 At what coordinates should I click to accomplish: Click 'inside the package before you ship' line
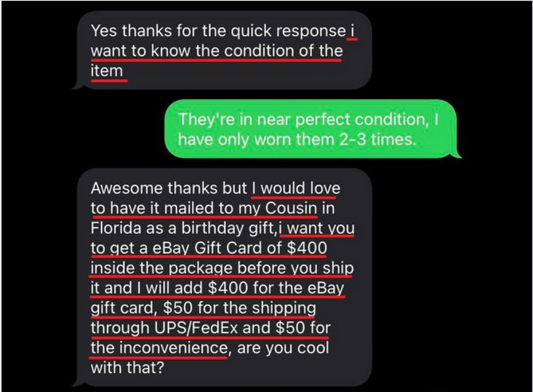(222, 268)
